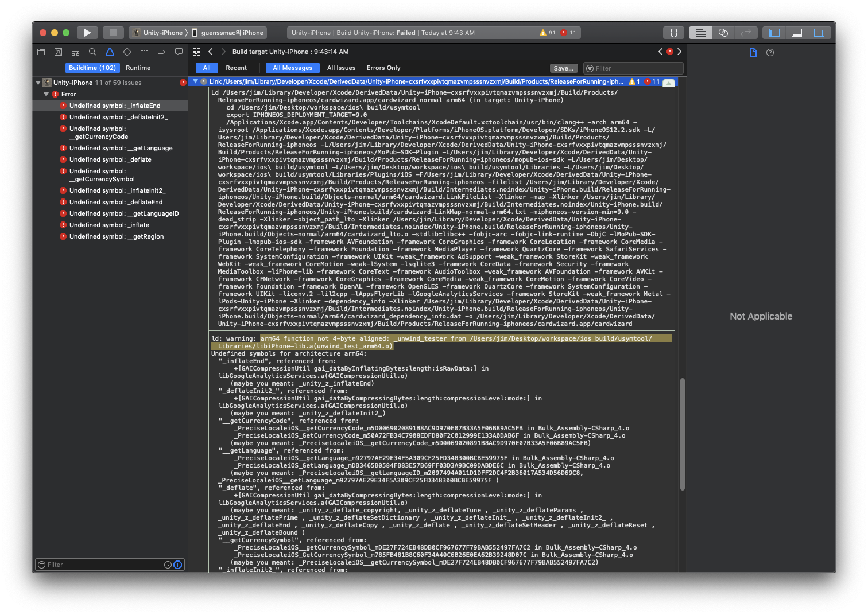Open the Debug navigator icon
Screen dimensions: 868x615
click(x=144, y=52)
